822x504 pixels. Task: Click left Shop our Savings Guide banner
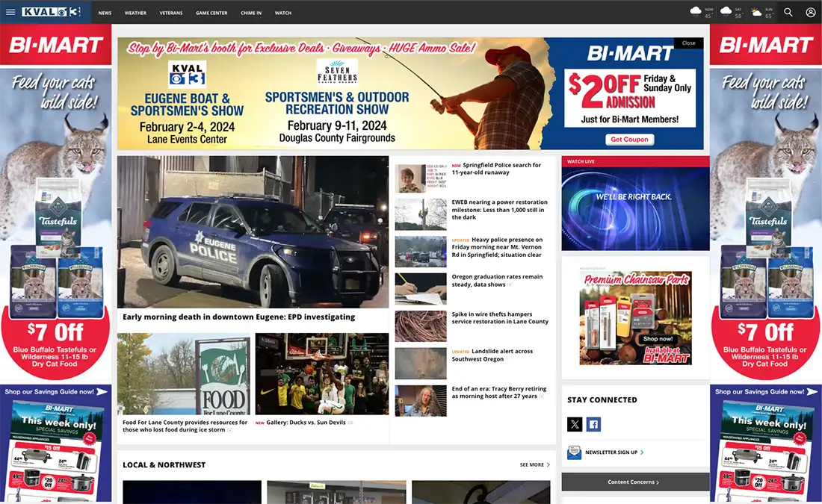tap(55, 391)
